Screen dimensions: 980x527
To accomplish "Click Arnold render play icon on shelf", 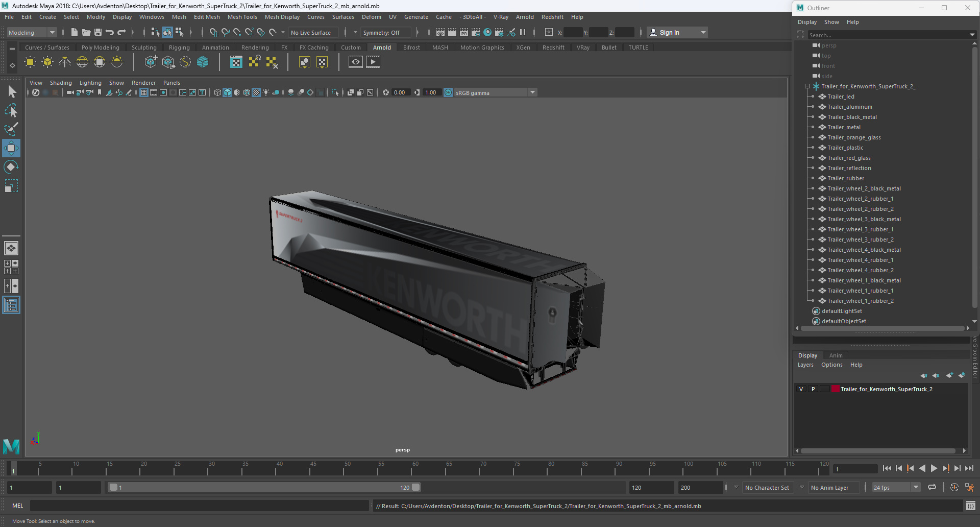I will point(373,62).
